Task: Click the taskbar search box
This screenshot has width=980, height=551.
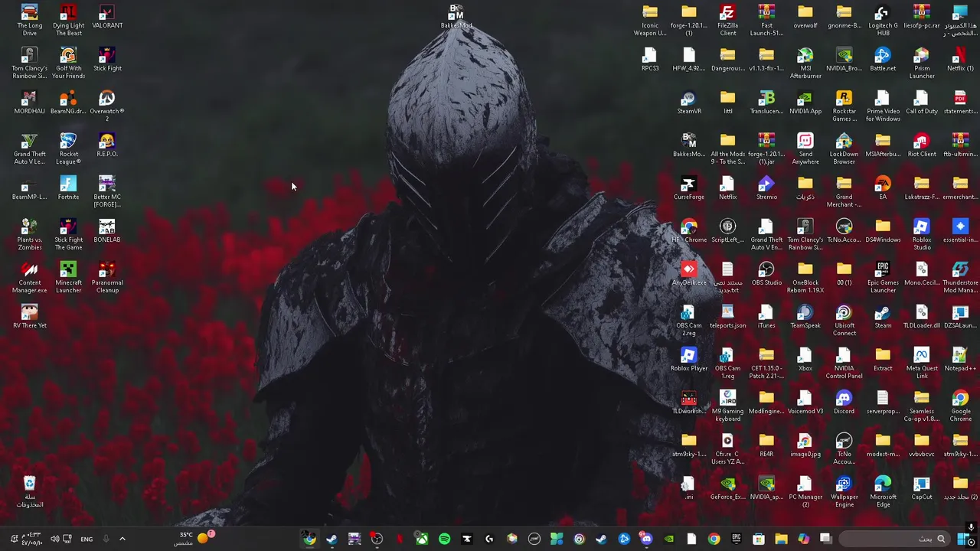Action: click(x=894, y=539)
